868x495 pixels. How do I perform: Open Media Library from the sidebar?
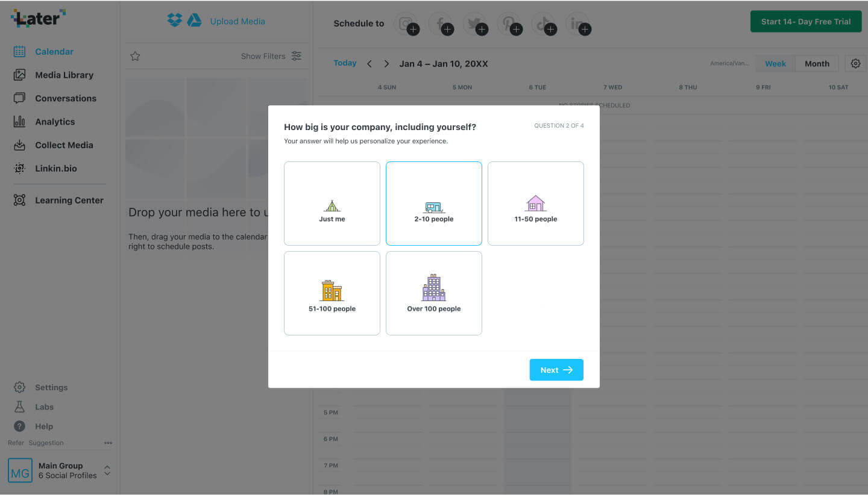(64, 75)
